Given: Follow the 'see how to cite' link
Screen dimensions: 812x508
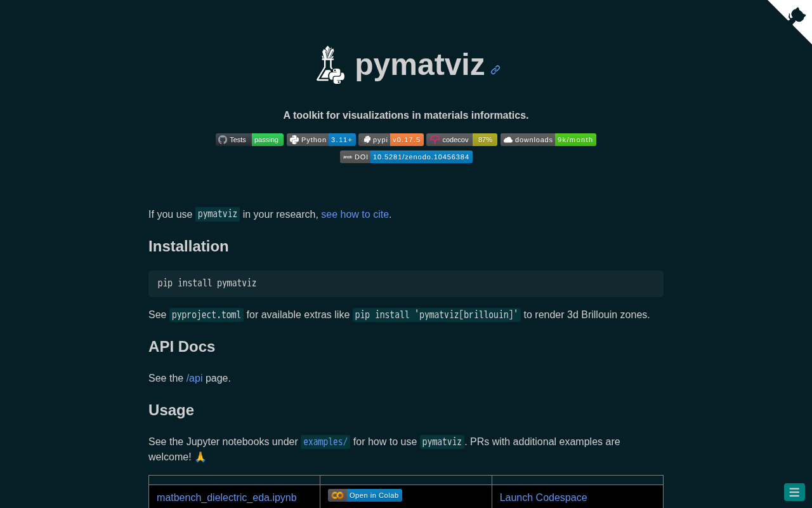Looking at the screenshot, I should click(x=355, y=215).
